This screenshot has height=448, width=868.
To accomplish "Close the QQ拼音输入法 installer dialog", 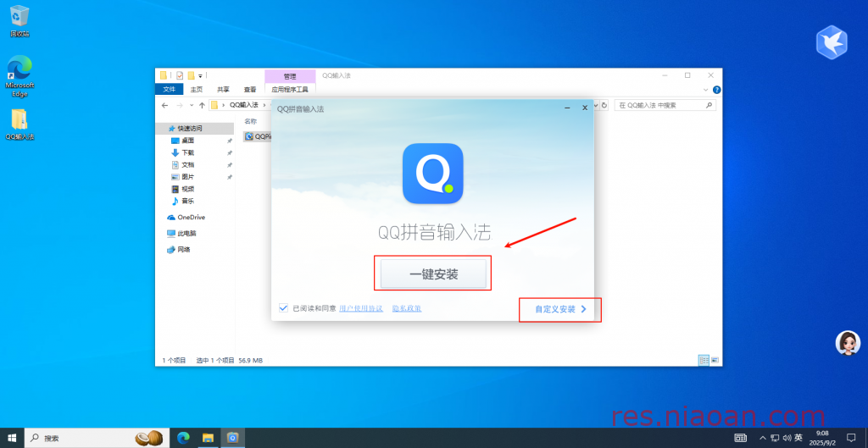I will click(585, 108).
